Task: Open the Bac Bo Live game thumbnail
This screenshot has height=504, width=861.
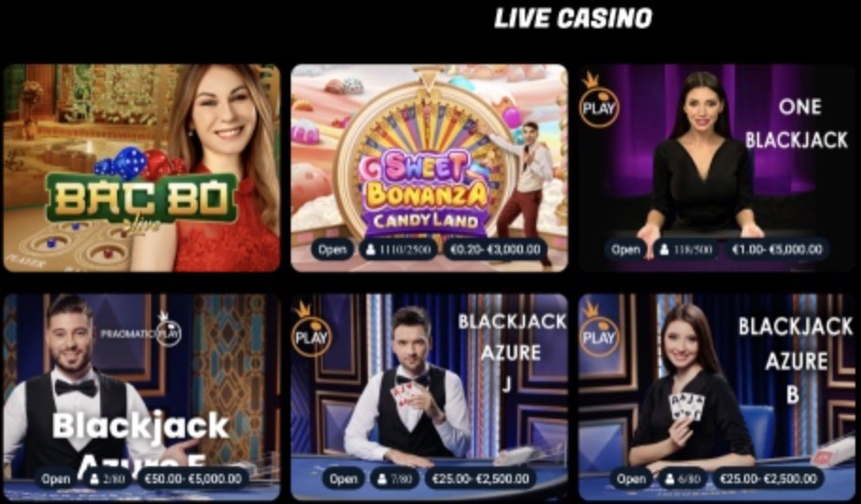Action: pyautogui.click(x=142, y=168)
